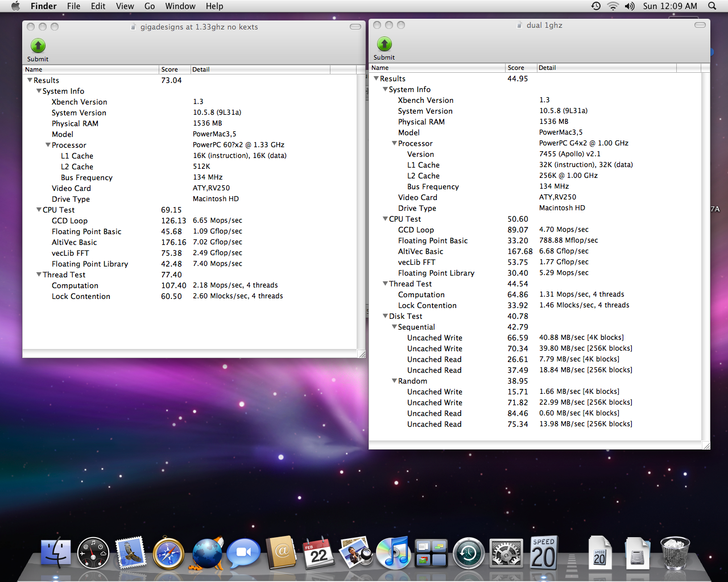Collapse Sequential section in dual 1ghz window
This screenshot has width=728, height=582.
[394, 327]
